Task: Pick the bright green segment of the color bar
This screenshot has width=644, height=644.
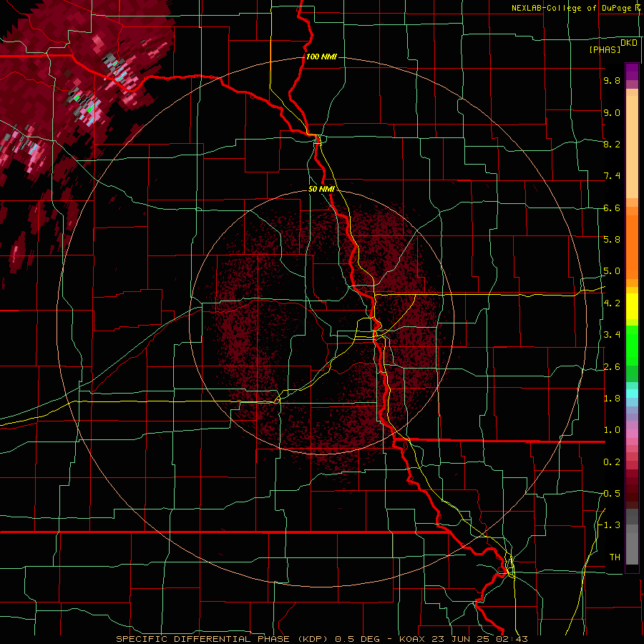Action: [632, 345]
